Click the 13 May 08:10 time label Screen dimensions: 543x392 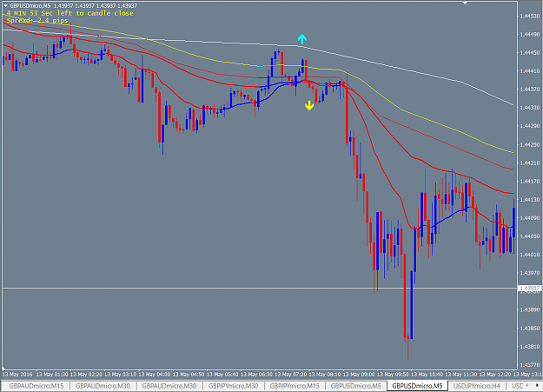(324, 375)
